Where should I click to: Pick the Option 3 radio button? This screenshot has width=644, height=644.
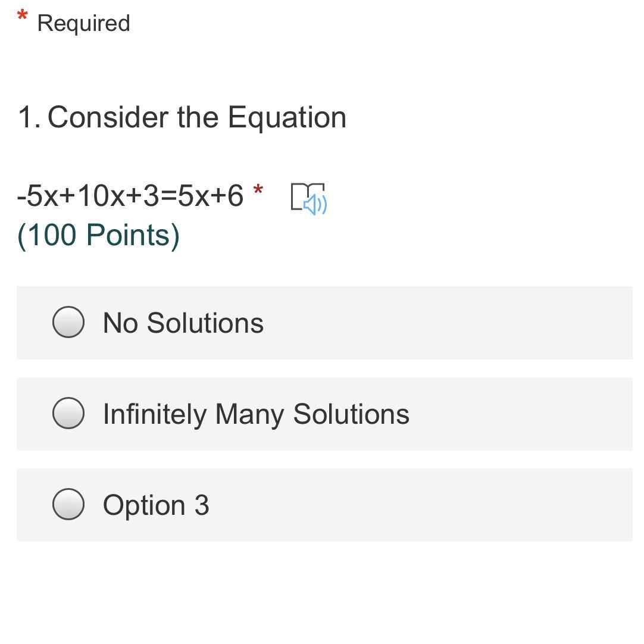pyautogui.click(x=68, y=504)
